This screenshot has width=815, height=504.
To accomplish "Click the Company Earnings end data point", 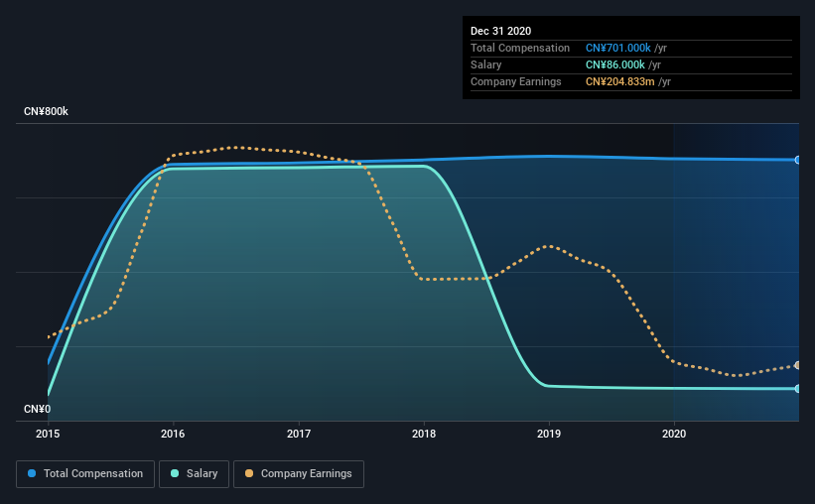I will (797, 365).
